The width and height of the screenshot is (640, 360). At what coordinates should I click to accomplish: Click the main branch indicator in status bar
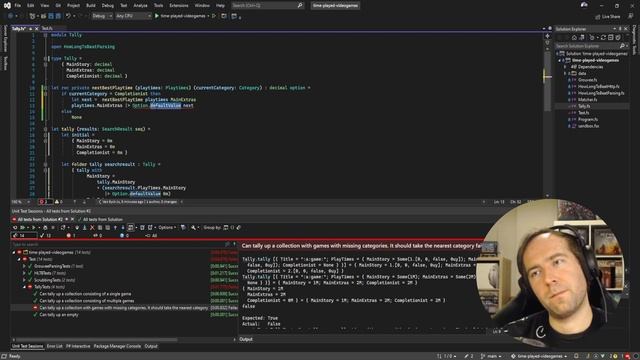tap(491, 356)
